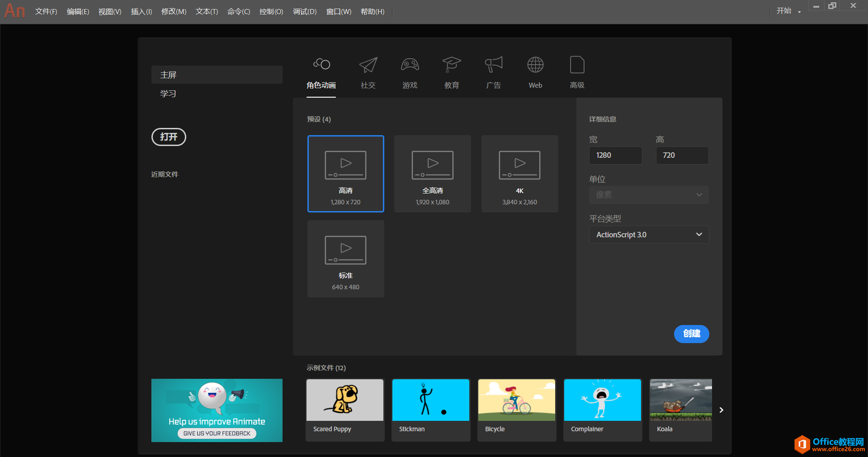The height and width of the screenshot is (457, 868).
Task: Open the 帮助(H) menu
Action: tap(373, 11)
